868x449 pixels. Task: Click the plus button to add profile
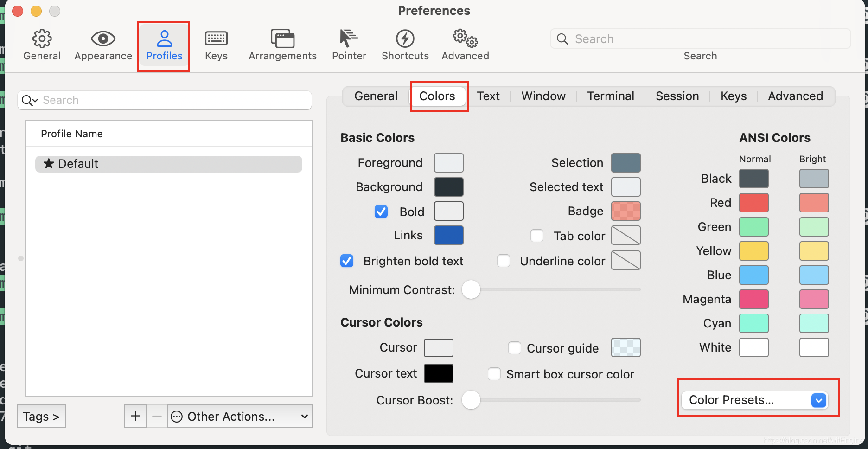tap(135, 416)
